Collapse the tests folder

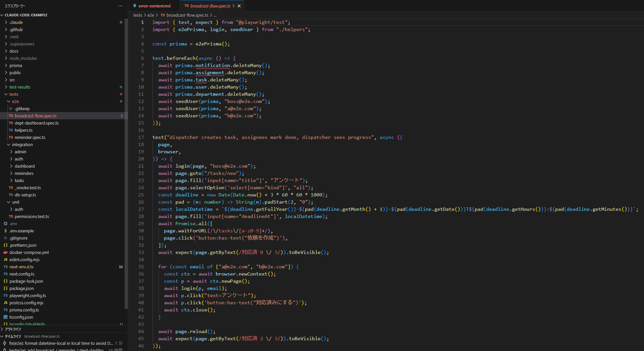(x=6, y=94)
